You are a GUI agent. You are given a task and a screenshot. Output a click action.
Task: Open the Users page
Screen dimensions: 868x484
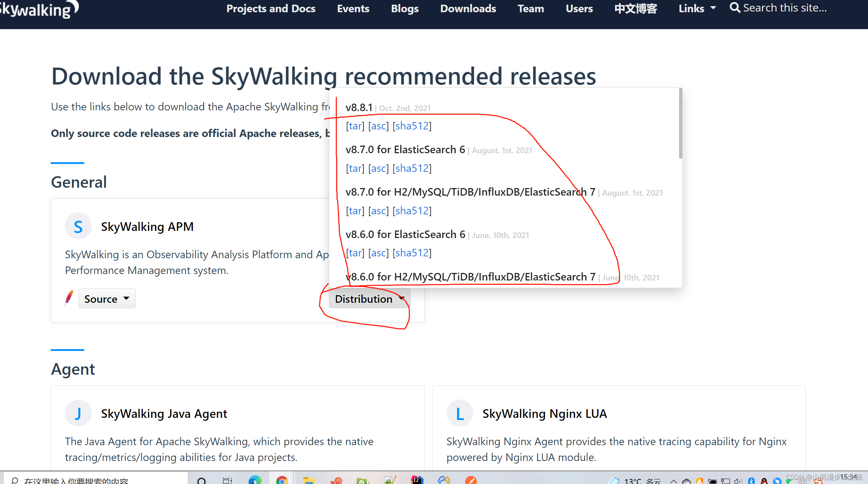(x=579, y=8)
